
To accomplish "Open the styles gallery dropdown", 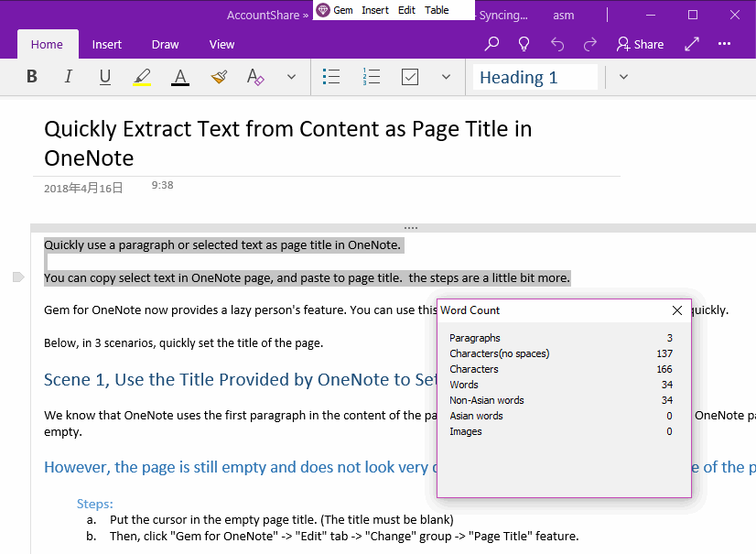I will pyautogui.click(x=623, y=77).
